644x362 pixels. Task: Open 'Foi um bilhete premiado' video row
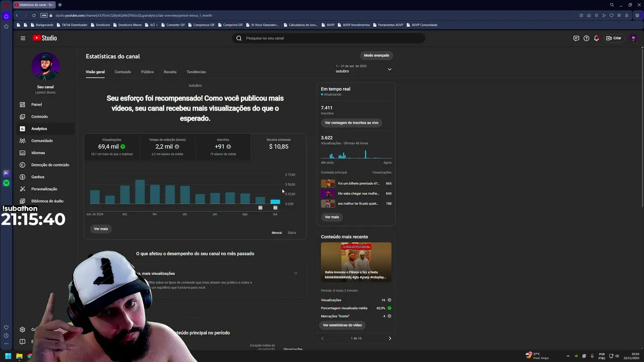coord(356,184)
